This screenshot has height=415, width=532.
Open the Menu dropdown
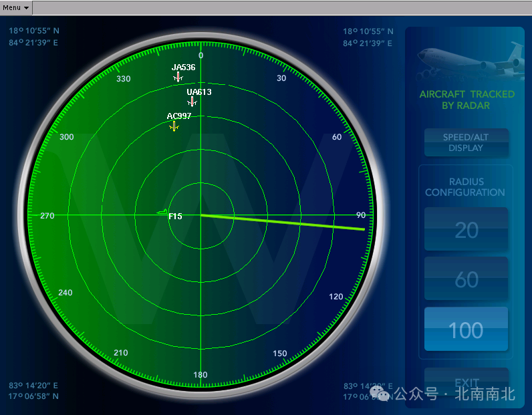click(16, 7)
